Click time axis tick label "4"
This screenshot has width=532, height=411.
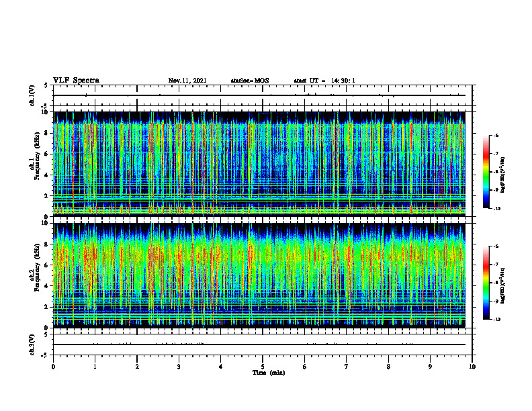click(221, 367)
